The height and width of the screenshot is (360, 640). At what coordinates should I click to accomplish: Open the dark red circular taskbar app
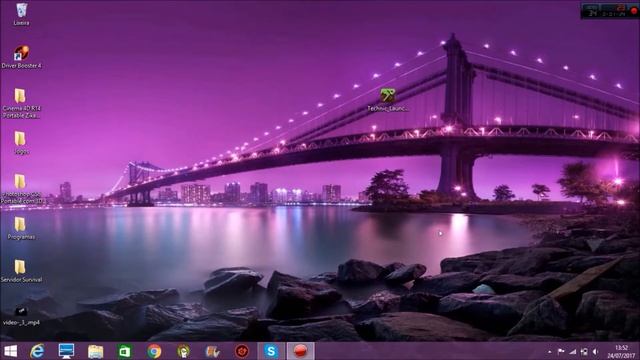tap(242, 351)
